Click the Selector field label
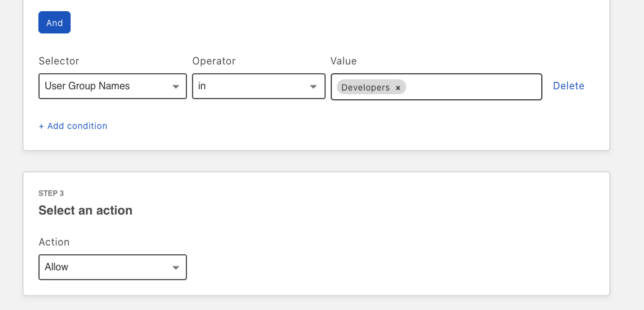This screenshot has height=310, width=644. 59,61
